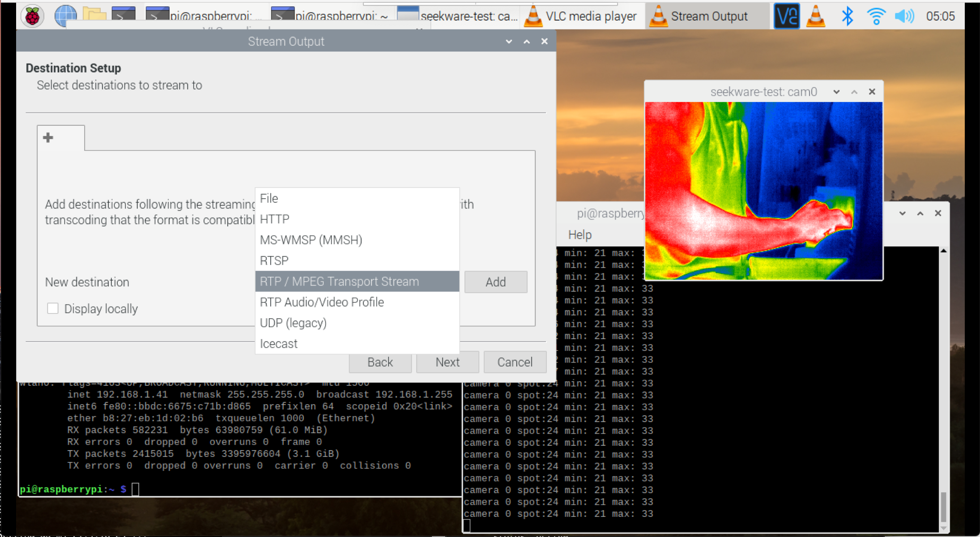The width and height of the screenshot is (980, 537).
Task: Open Help menu in right terminal
Action: click(579, 234)
